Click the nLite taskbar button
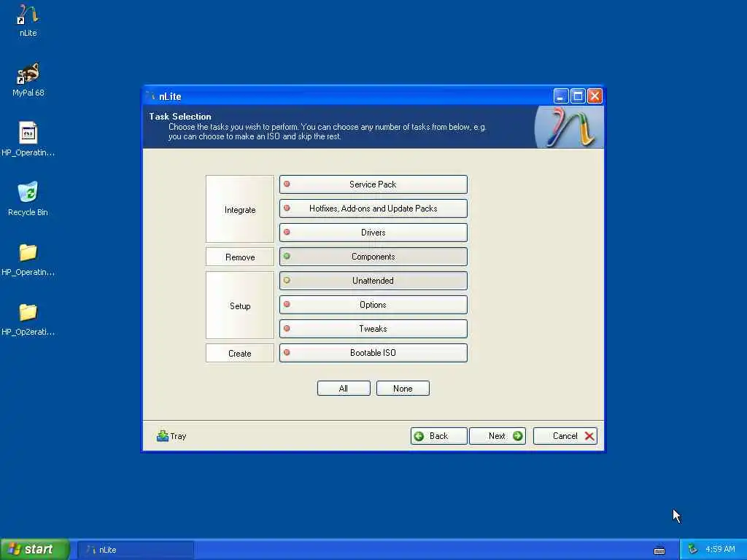Viewport: 747px width, 560px height. [136, 550]
